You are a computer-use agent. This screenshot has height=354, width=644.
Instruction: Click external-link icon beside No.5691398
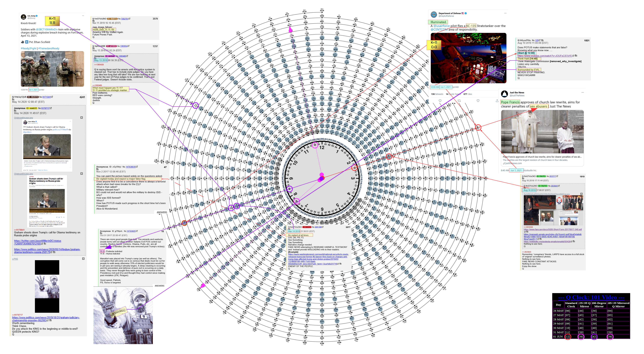[x=322, y=227]
